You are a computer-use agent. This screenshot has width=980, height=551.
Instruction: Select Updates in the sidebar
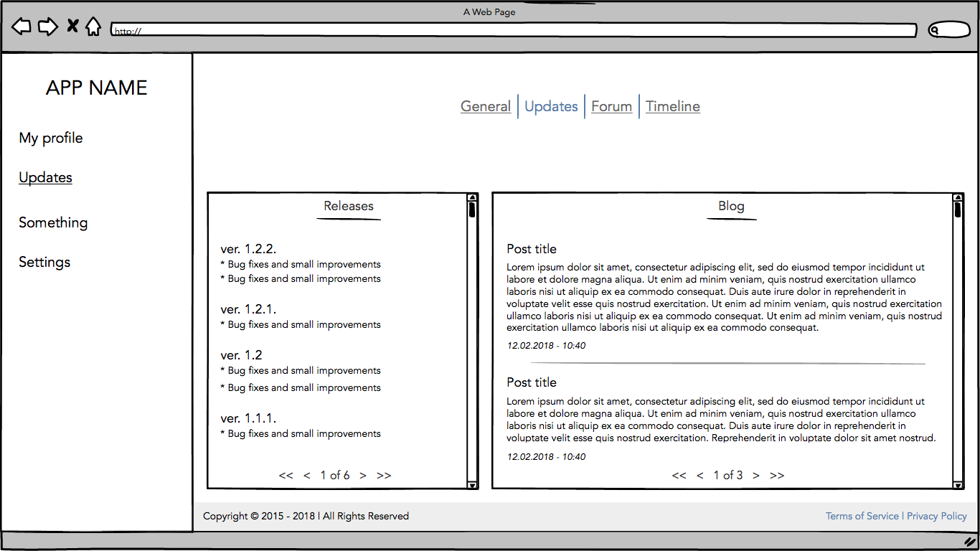tap(45, 177)
